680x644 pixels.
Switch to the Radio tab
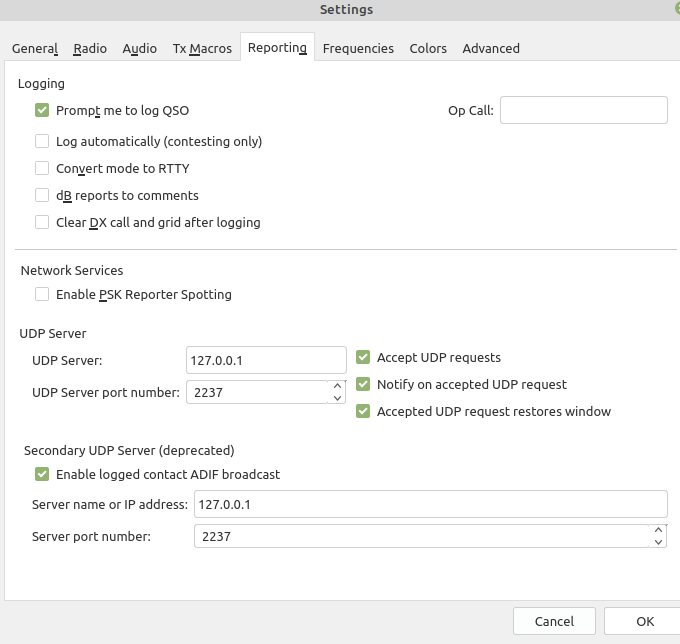coord(90,48)
